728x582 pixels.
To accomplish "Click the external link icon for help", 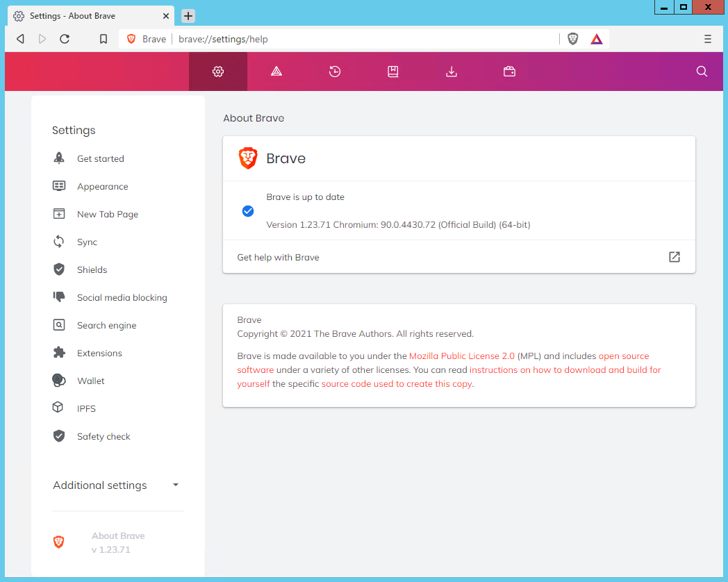I will pyautogui.click(x=674, y=257).
